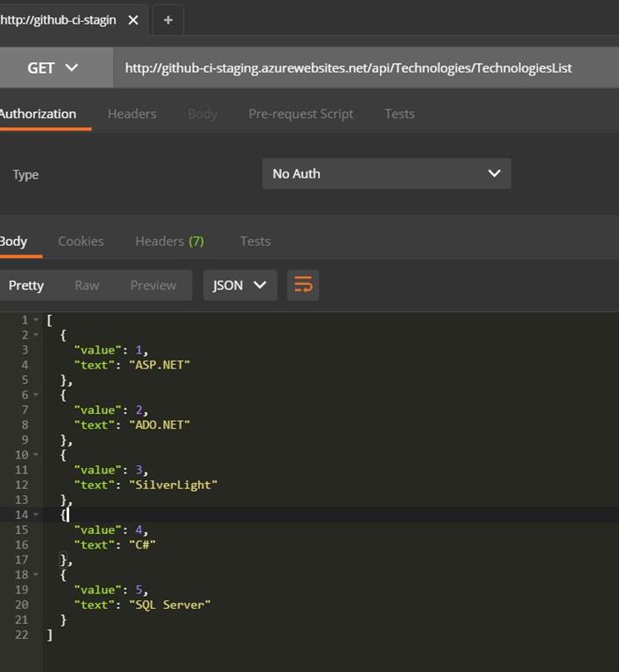Toggle line wrap icon in response toolbar
Viewport: 619px width, 672px height.
303,285
